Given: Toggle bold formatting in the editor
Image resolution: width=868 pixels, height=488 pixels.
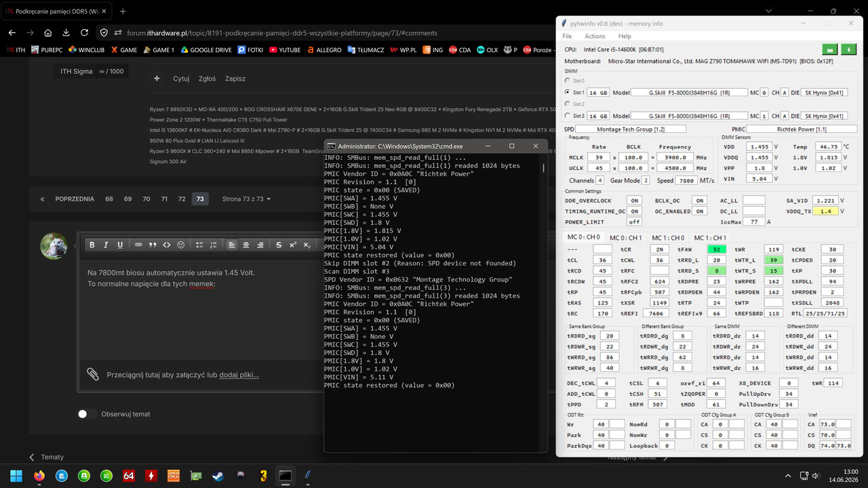Looking at the screenshot, I should pyautogui.click(x=92, y=245).
